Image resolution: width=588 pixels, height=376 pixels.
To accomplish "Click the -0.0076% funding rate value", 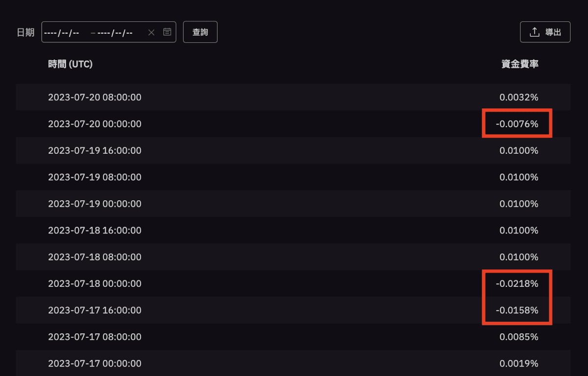I will point(517,124).
